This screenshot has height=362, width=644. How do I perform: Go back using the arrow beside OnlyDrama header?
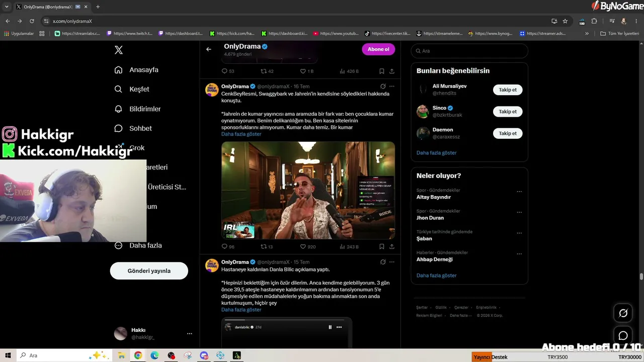pos(209,49)
